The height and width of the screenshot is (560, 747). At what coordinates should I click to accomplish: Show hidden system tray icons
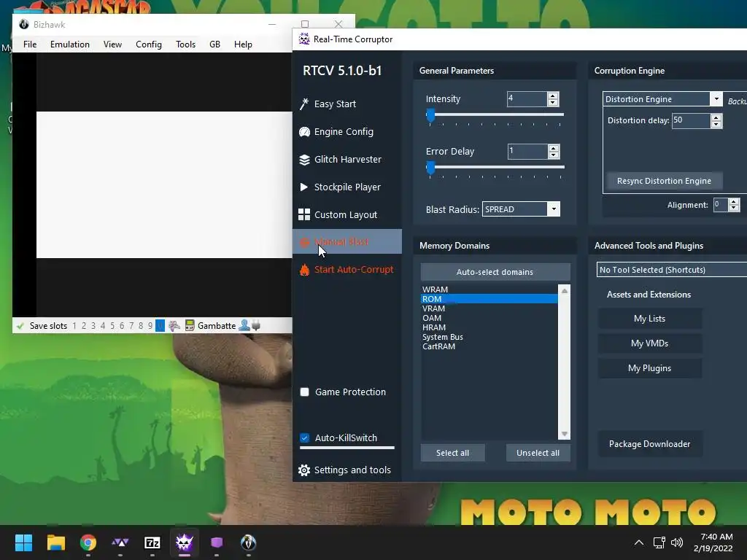639,542
